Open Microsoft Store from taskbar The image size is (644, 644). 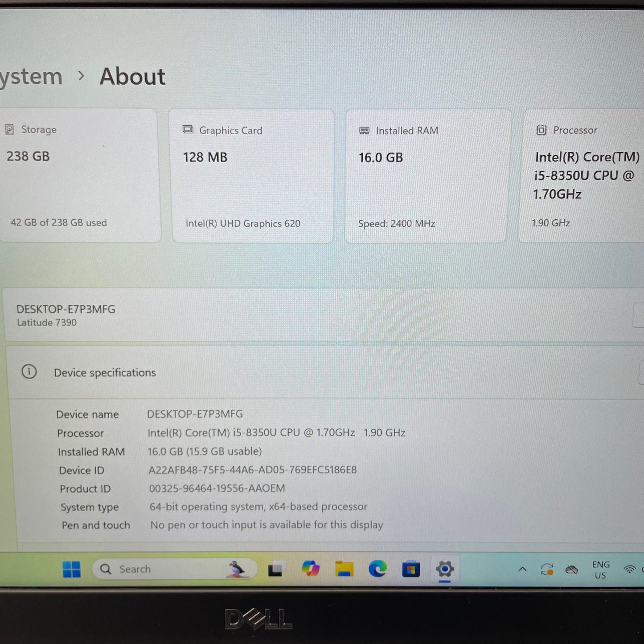pos(411,569)
